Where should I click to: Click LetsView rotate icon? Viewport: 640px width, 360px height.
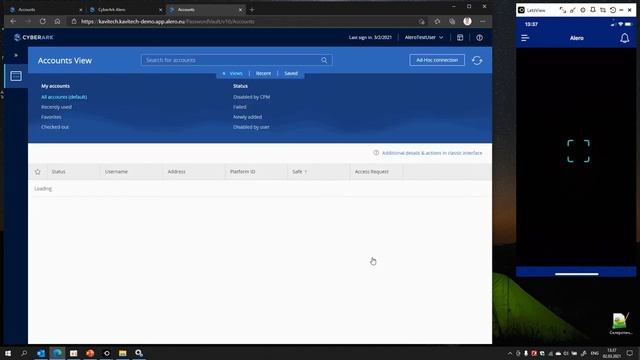point(613,10)
